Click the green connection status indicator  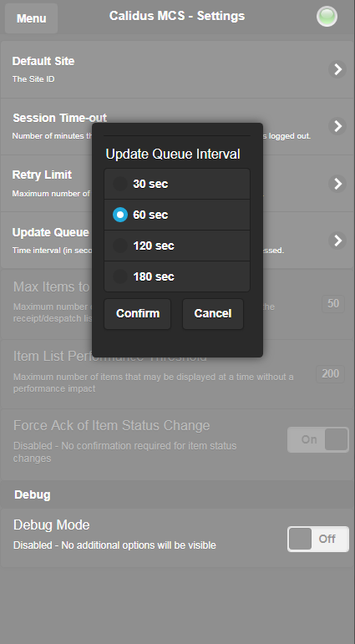coord(327,17)
